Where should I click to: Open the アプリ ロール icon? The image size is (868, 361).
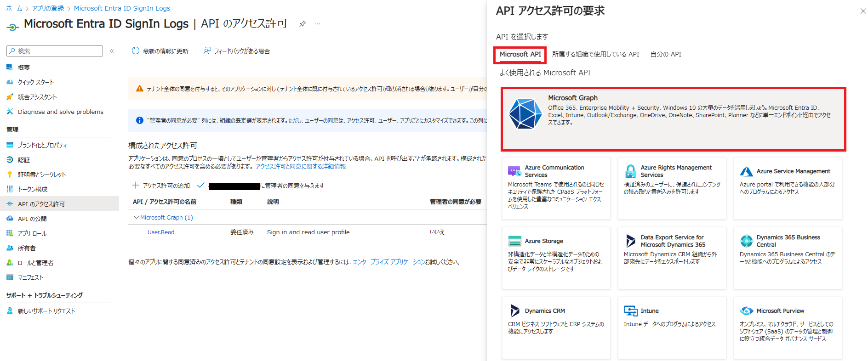10,233
